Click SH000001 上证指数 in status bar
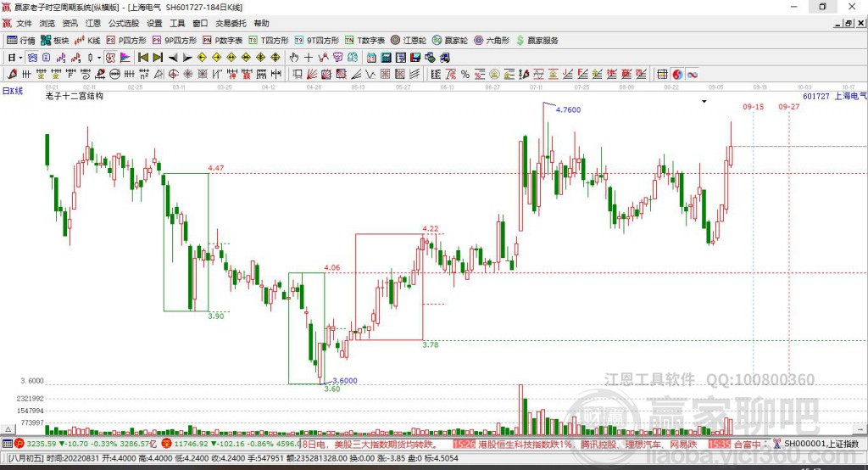This screenshot has width=868, height=470. pos(821,444)
